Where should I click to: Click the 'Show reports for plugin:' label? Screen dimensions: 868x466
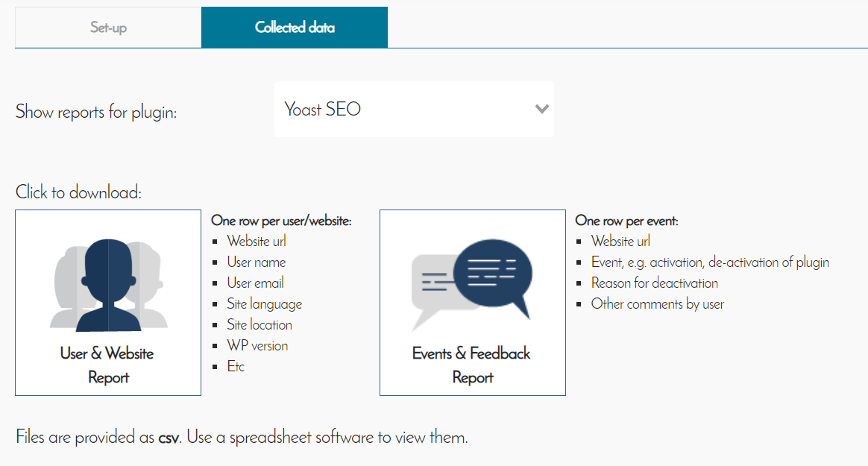click(96, 113)
